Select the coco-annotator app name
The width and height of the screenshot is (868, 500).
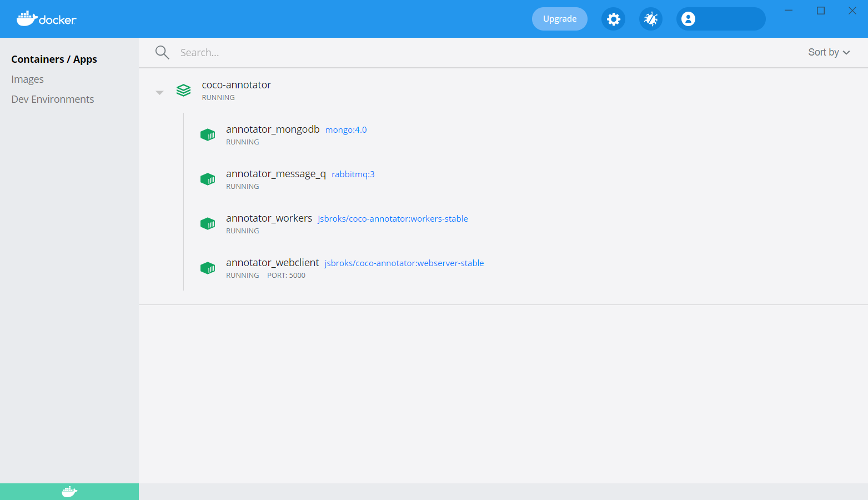tap(237, 85)
